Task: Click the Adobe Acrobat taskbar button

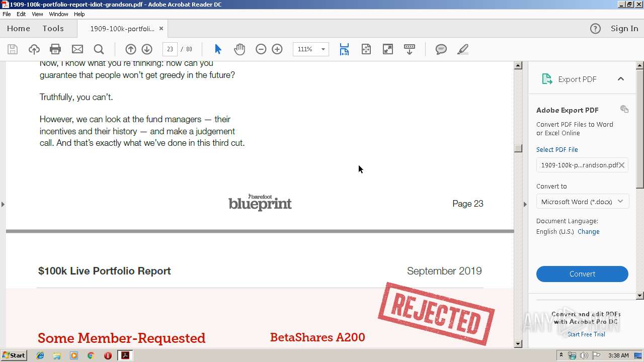Action: pos(125,355)
